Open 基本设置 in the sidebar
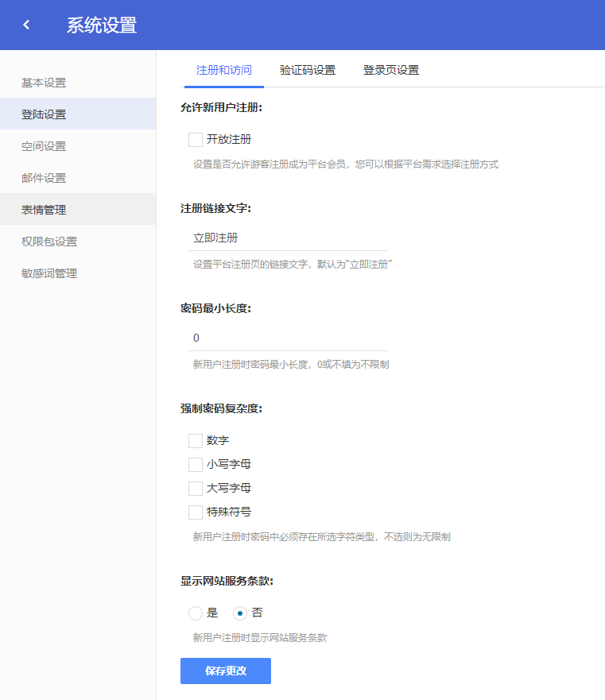The image size is (605, 700). tap(44, 83)
